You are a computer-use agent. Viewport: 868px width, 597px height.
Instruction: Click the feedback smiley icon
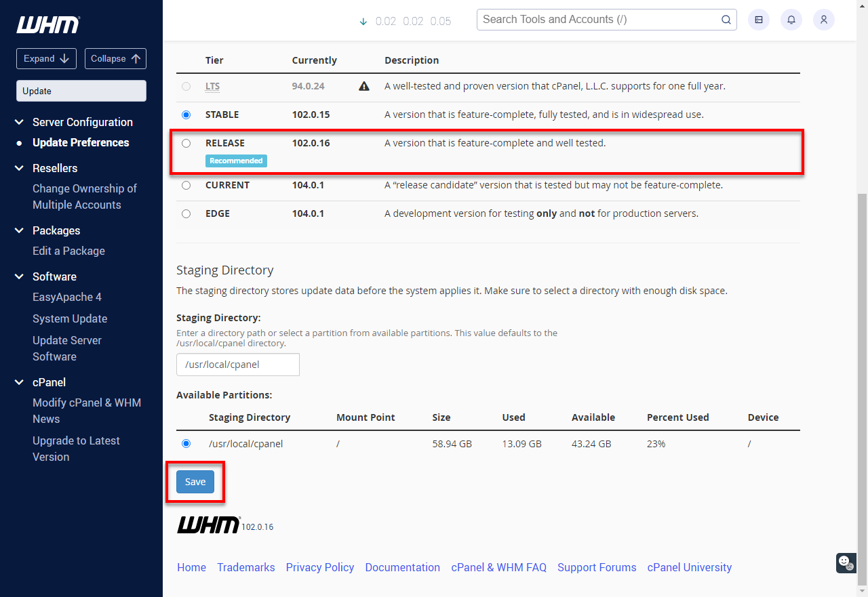click(x=844, y=562)
